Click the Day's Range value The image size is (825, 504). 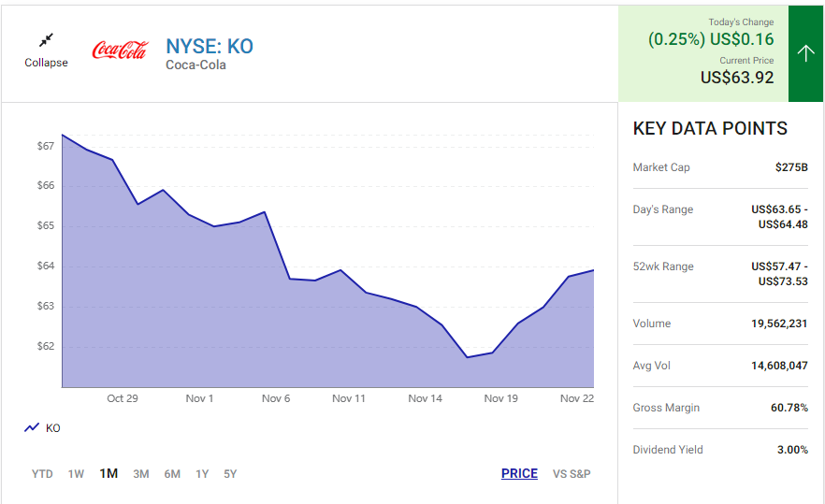[780, 217]
